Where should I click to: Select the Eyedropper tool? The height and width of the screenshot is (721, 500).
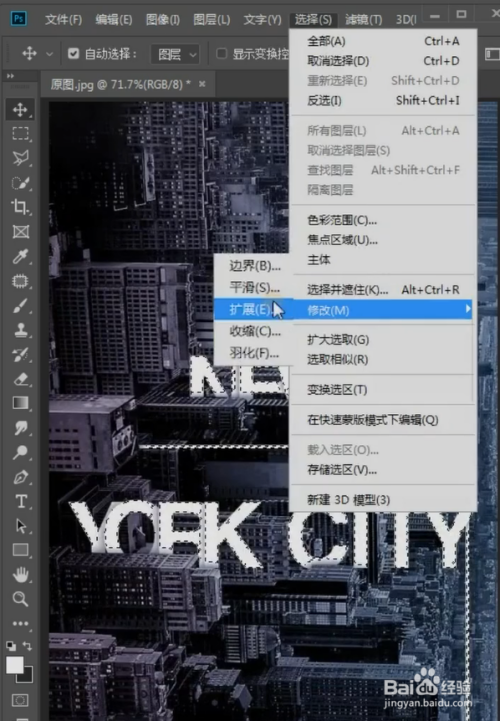(x=20, y=256)
